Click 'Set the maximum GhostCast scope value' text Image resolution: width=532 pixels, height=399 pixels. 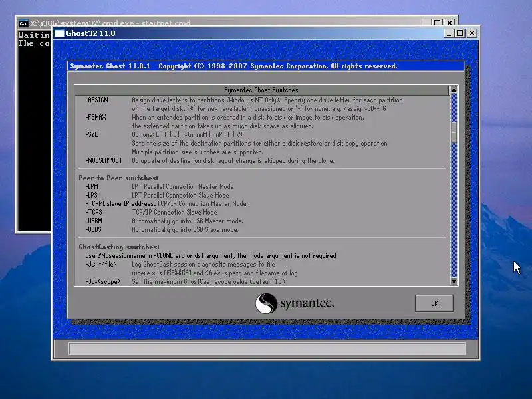(x=208, y=281)
